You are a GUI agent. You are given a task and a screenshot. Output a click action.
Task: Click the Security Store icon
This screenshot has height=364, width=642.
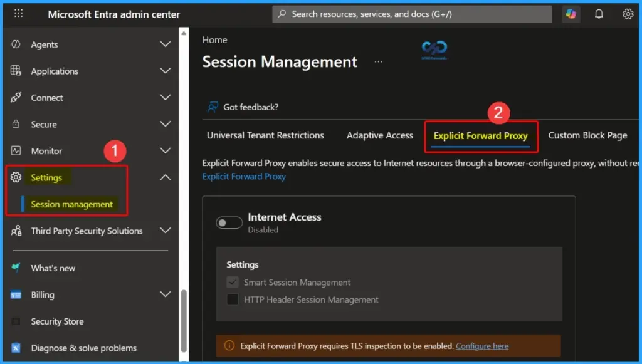[16, 321]
